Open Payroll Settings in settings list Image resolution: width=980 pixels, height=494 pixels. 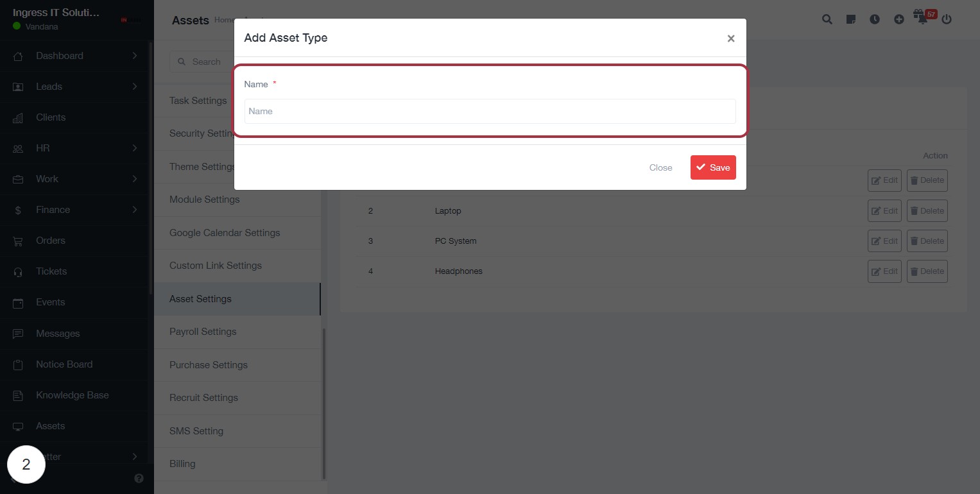203,332
